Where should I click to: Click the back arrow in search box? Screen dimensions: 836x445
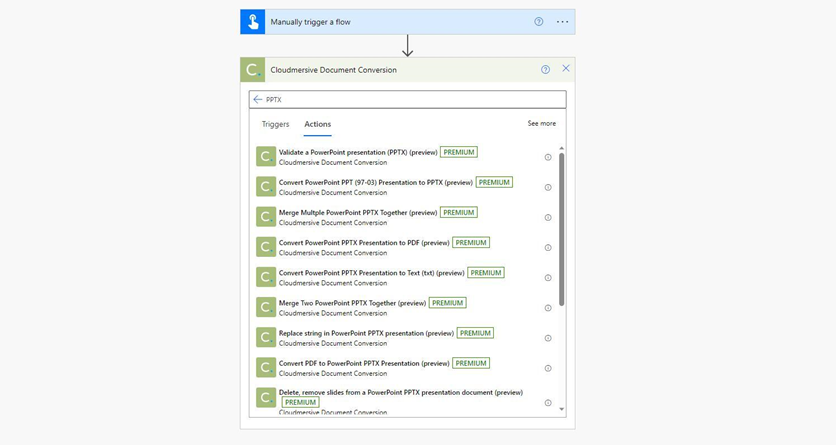pos(258,100)
